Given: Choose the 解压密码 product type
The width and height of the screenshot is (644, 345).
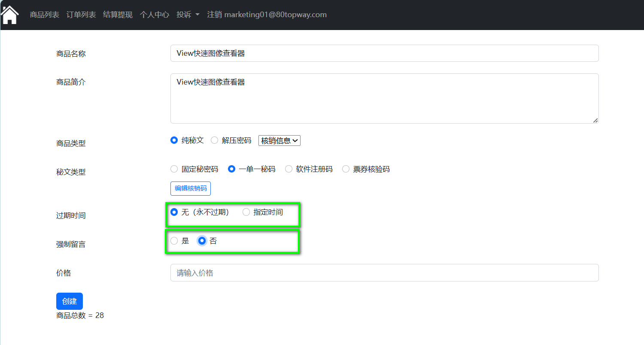Looking at the screenshot, I should [x=215, y=140].
